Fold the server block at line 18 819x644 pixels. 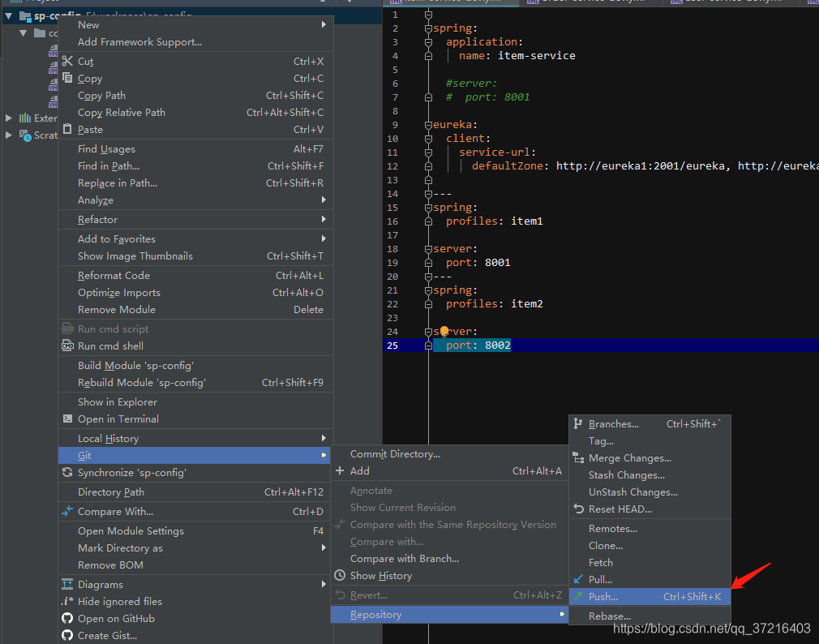(428, 249)
